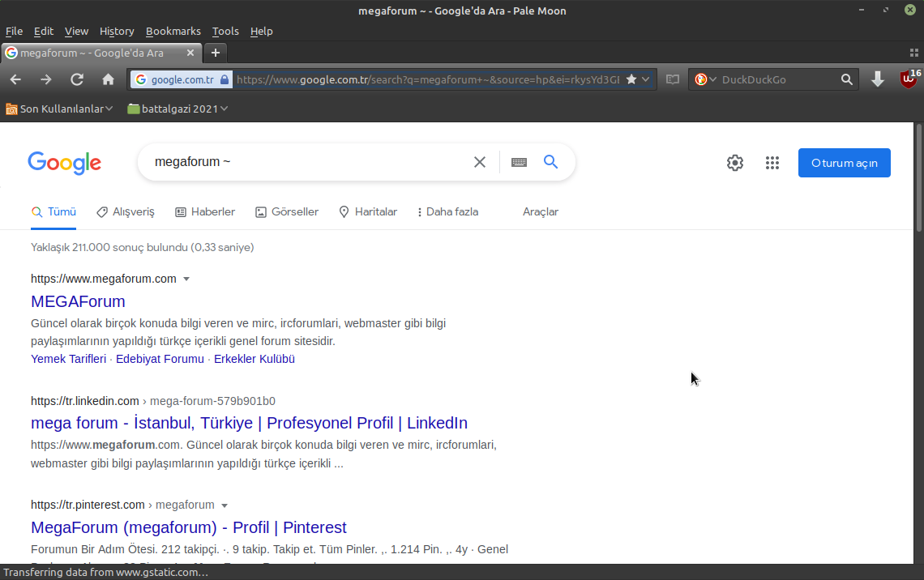The image size is (924, 580).
Task: Click the 'Yaklaşık 211.000 sonuç bulundu' text
Action: (x=109, y=248)
